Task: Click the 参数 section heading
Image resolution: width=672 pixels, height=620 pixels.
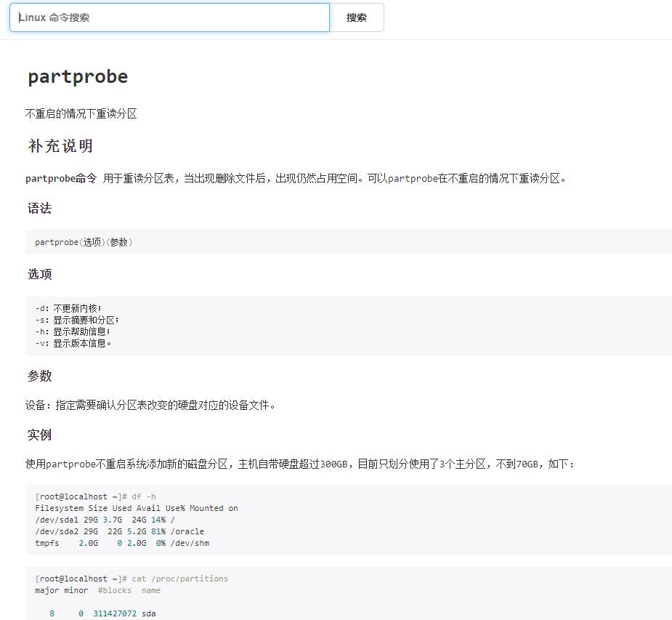Action: click(x=39, y=376)
